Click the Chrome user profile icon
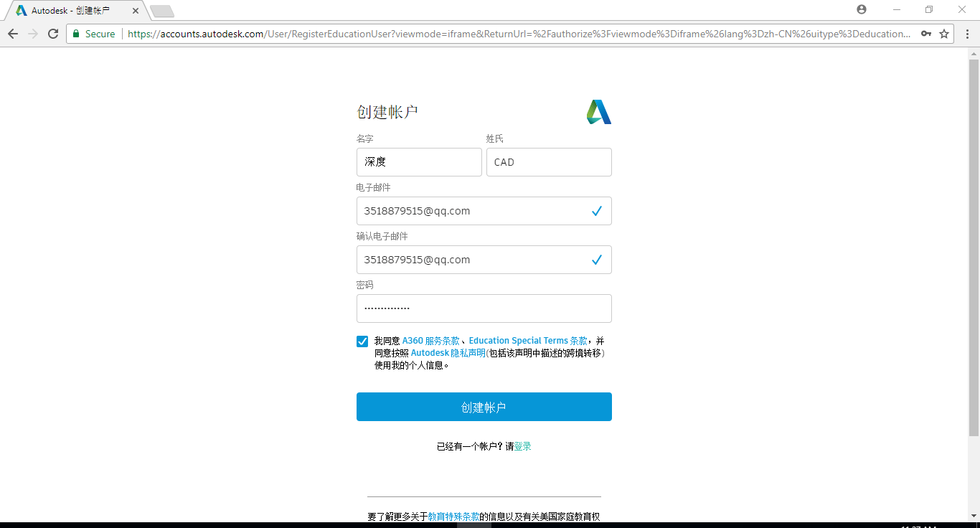Viewport: 980px width, 528px height. (862, 9)
